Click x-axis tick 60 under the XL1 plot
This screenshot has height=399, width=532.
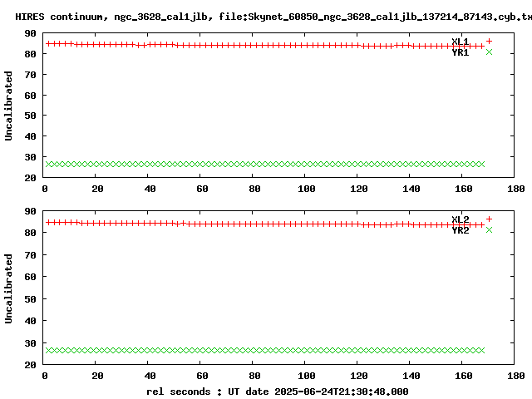click(202, 189)
